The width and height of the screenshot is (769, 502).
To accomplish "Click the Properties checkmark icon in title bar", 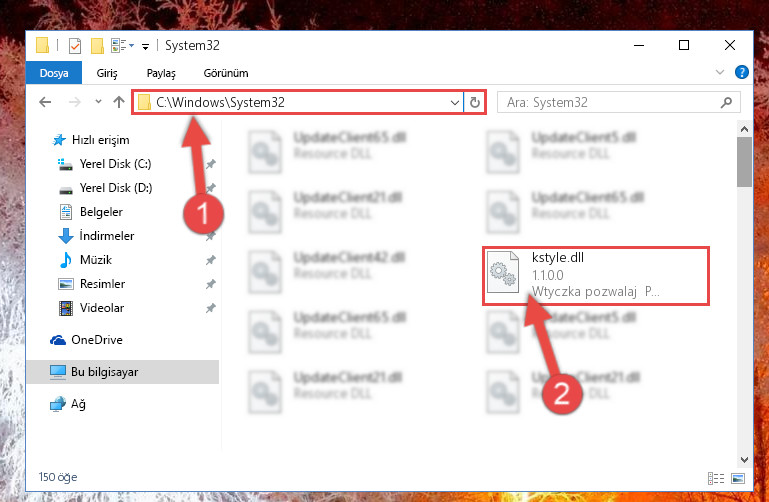I will [75, 46].
